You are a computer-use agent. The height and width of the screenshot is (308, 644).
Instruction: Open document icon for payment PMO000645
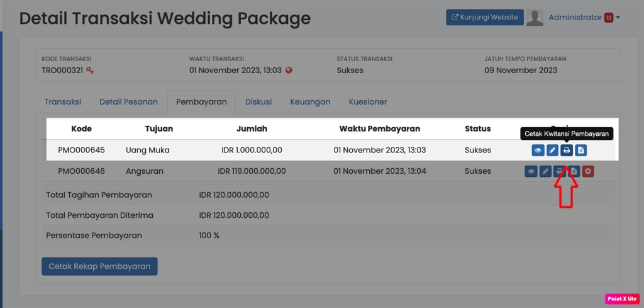[x=580, y=151]
